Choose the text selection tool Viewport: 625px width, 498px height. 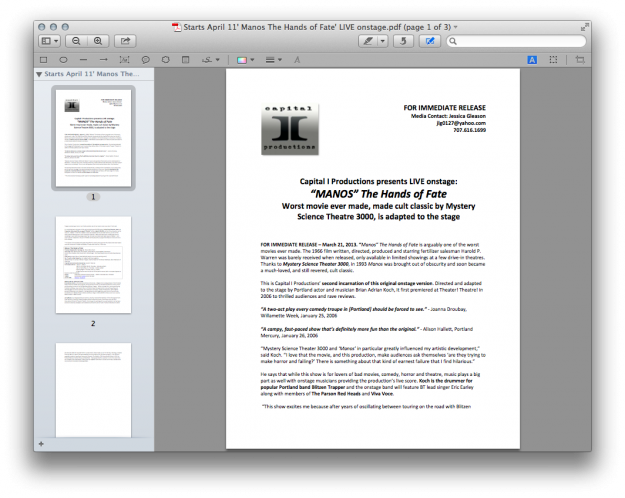[532, 60]
